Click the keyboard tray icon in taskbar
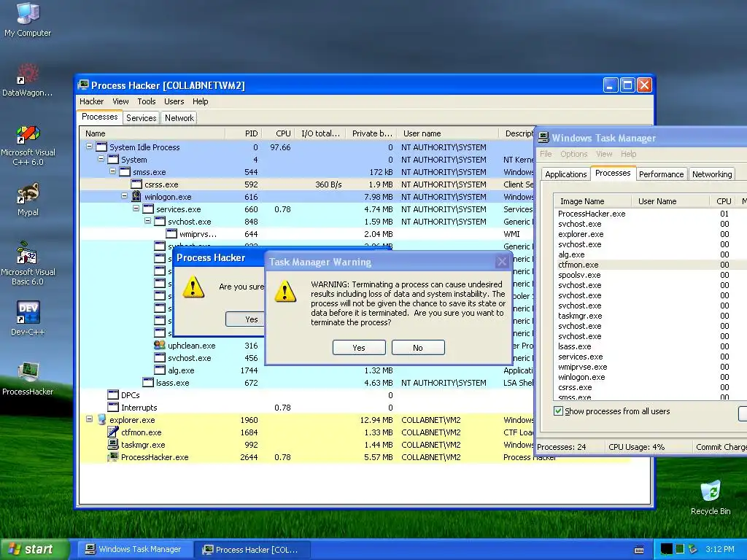Viewport: 747px width, 560px height. pyautogui.click(x=639, y=549)
